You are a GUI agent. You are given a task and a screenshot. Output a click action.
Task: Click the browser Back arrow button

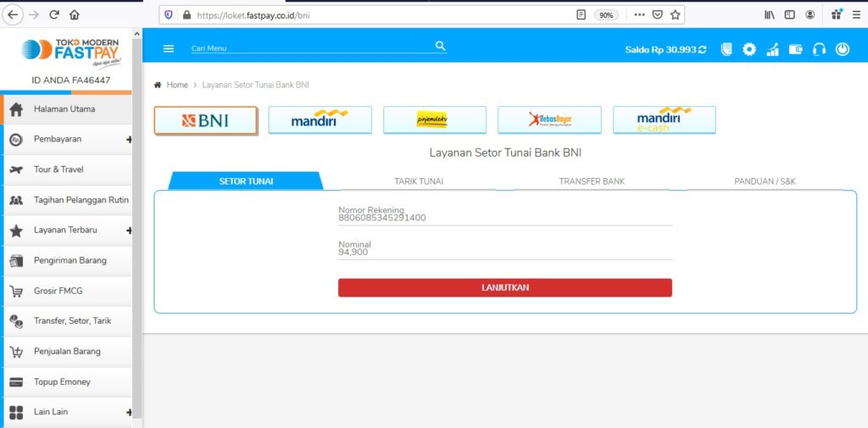13,15
